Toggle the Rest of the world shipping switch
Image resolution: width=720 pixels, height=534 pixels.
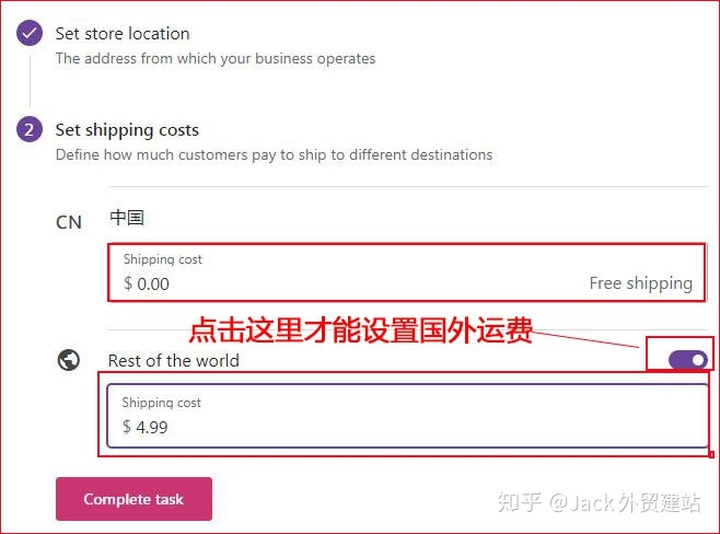[x=687, y=360]
